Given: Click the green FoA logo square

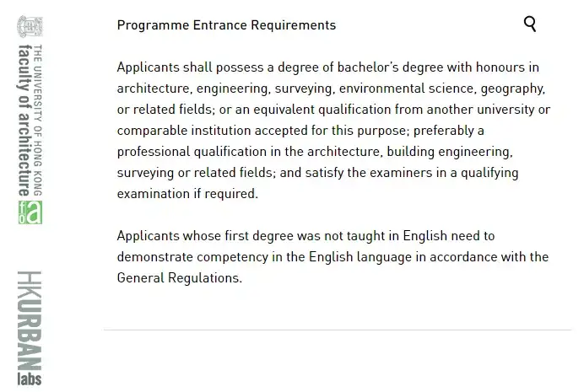Looking at the screenshot, I should tap(30, 212).
